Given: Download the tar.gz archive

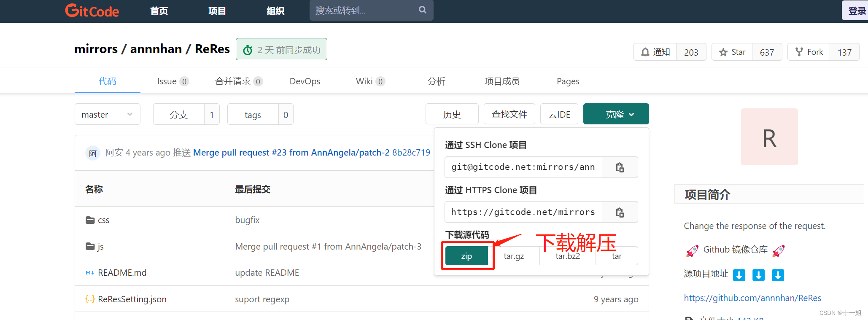Looking at the screenshot, I should tap(514, 256).
